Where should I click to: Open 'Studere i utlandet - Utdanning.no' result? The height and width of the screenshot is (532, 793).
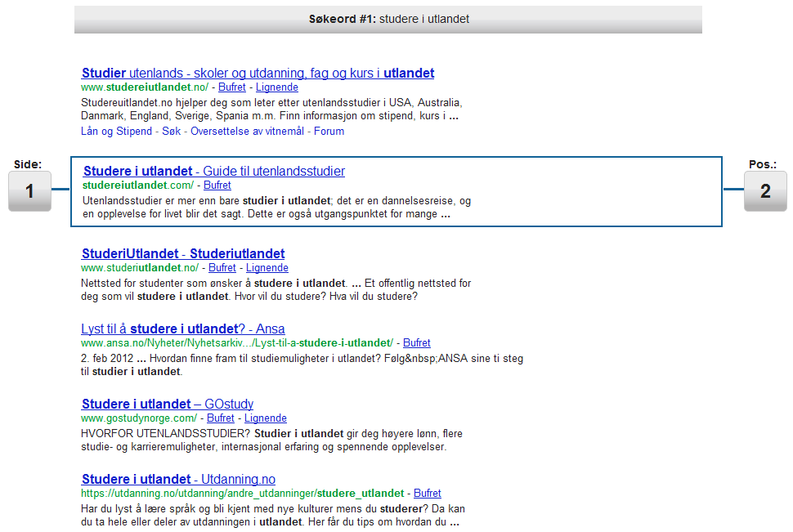tap(178, 480)
